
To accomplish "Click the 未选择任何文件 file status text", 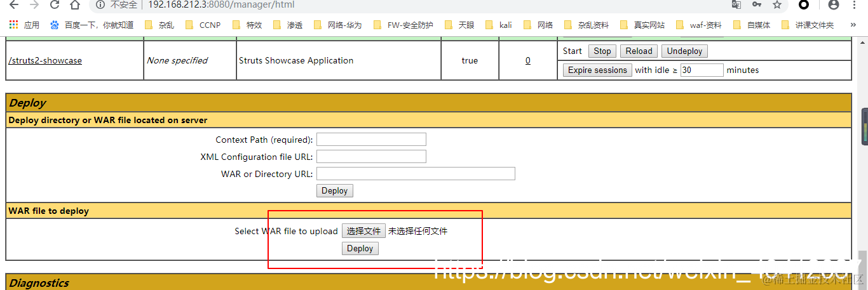I will (418, 231).
